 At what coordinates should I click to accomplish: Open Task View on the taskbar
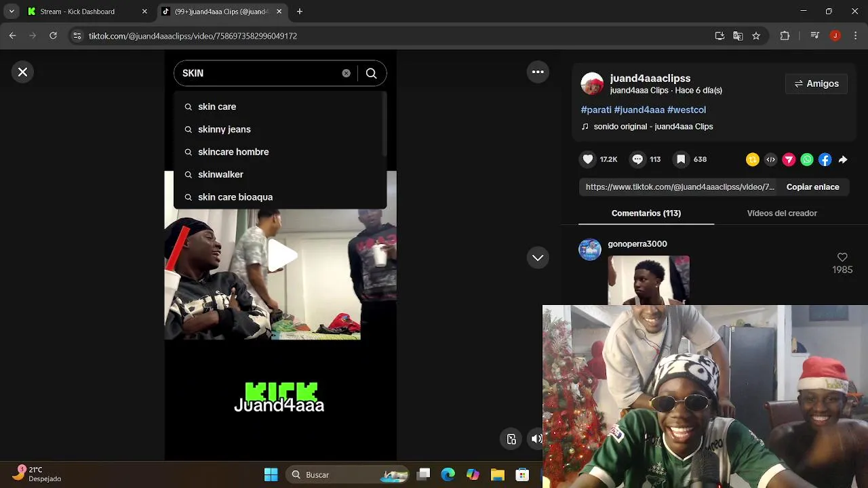(x=424, y=474)
